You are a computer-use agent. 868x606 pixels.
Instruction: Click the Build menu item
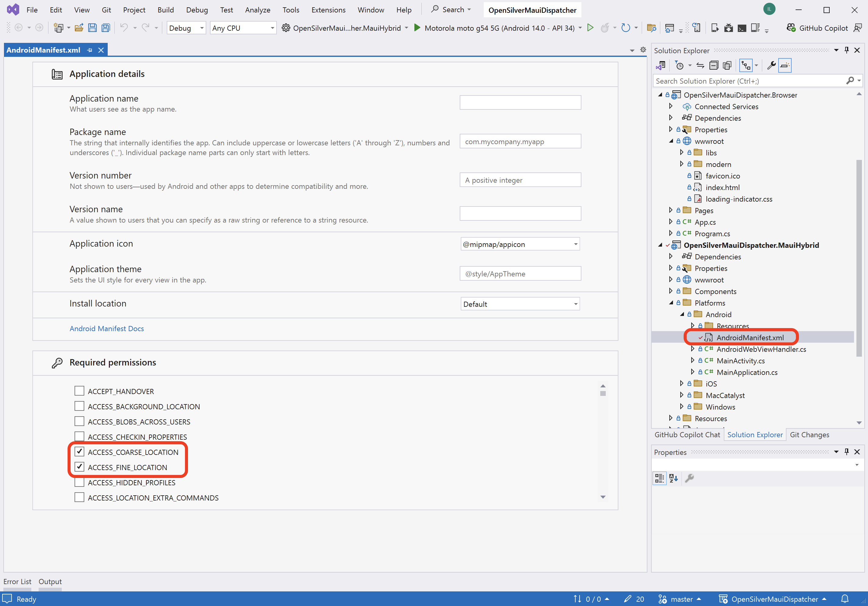165,9
